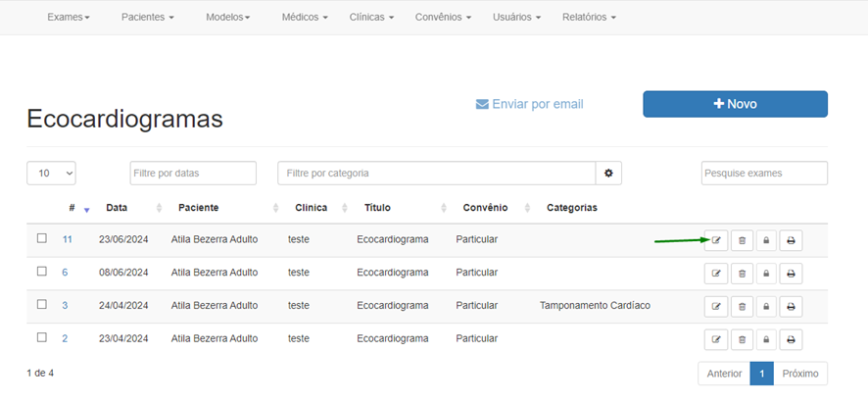The width and height of the screenshot is (868, 403).
Task: Lock exam 11 with padlock icon
Action: click(766, 240)
